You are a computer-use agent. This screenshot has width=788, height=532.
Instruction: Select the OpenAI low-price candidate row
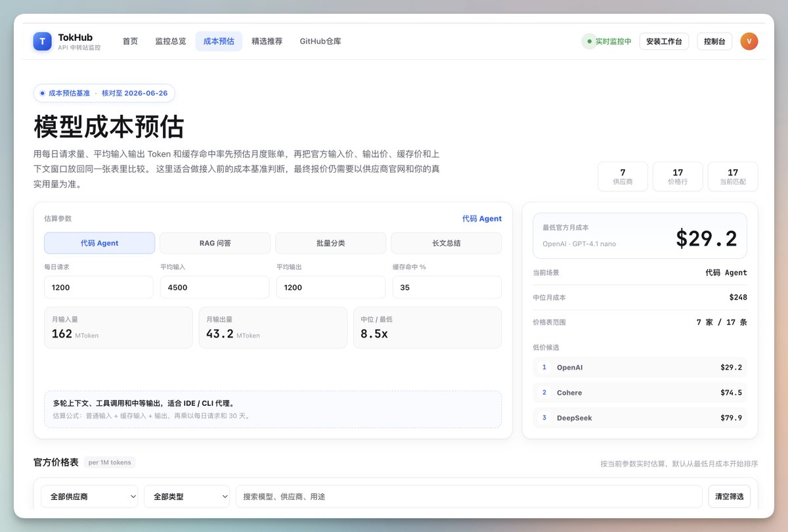click(640, 368)
